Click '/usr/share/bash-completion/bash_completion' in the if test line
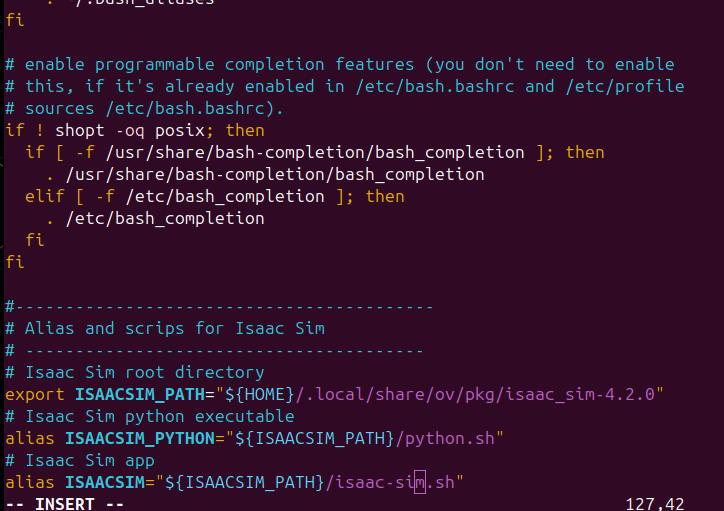 coord(315,153)
